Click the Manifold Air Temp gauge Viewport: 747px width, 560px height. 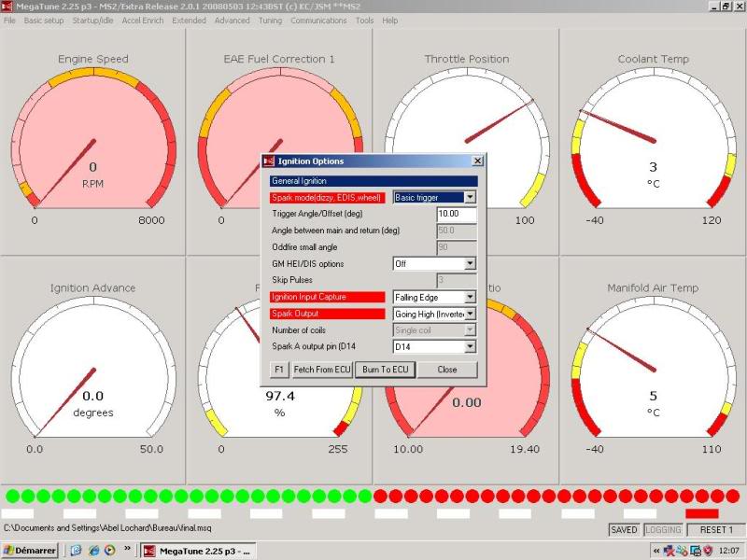coord(653,367)
